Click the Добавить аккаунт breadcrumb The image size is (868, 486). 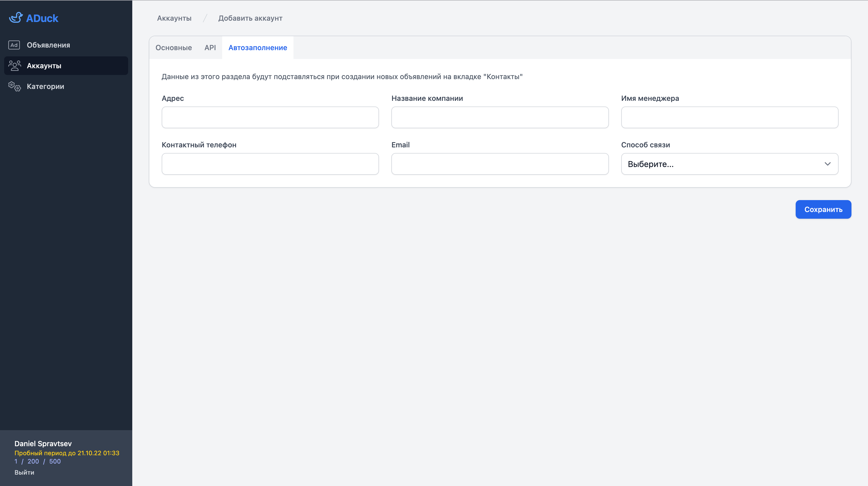(250, 18)
